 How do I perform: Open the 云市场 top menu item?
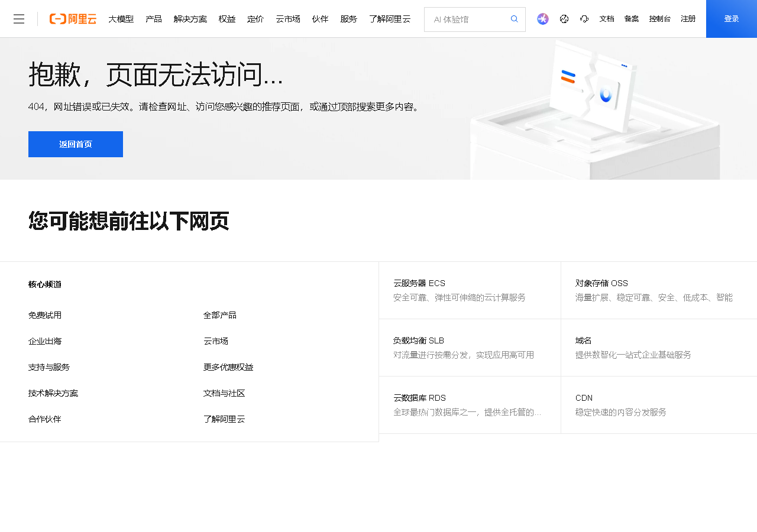click(288, 19)
